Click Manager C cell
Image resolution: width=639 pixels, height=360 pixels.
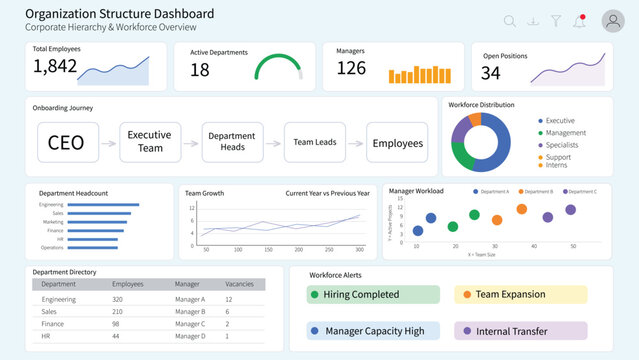pos(190,324)
